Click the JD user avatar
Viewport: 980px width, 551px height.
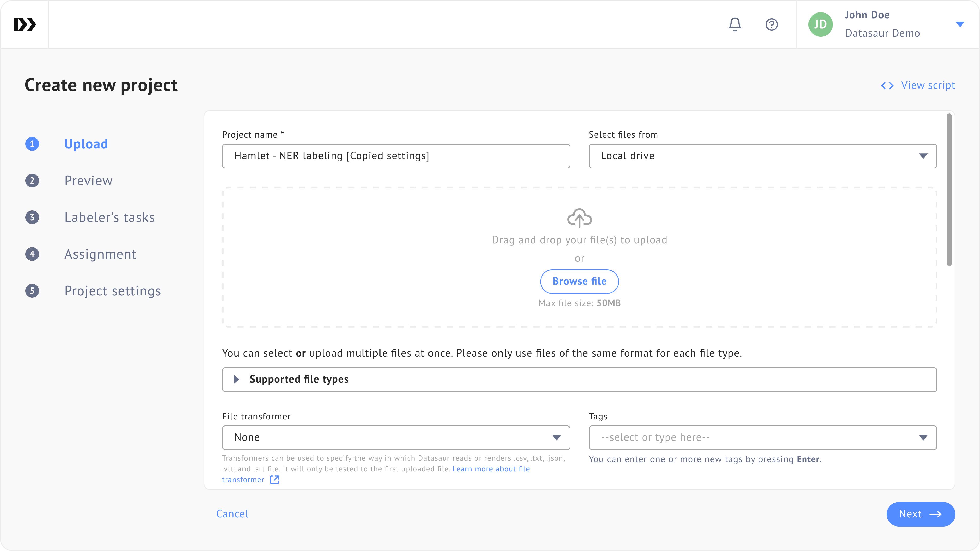(820, 24)
